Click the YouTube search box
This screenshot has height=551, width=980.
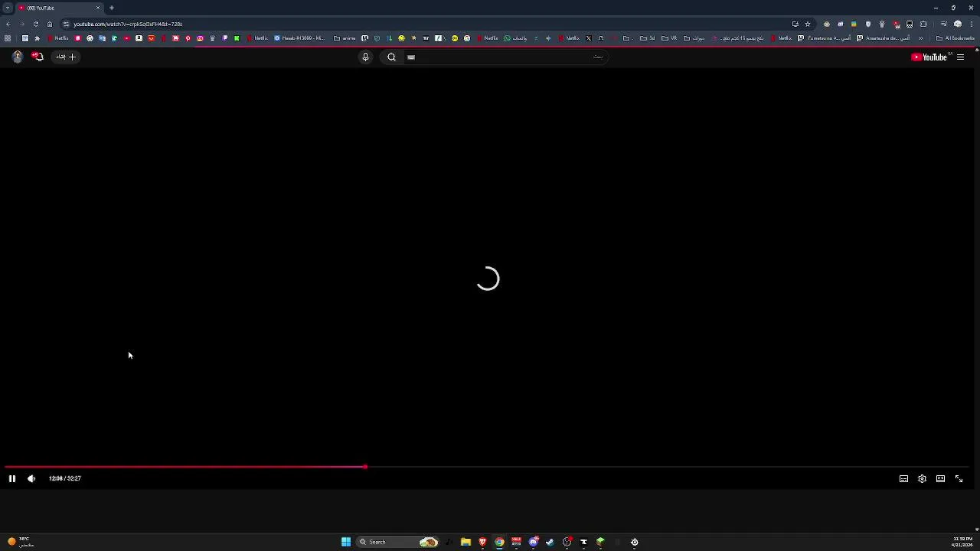point(505,57)
